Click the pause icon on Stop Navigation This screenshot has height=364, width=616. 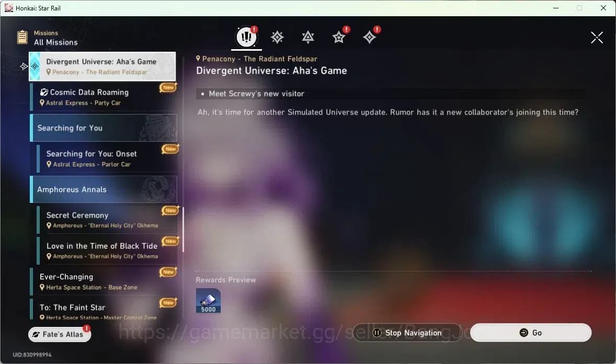coord(377,333)
